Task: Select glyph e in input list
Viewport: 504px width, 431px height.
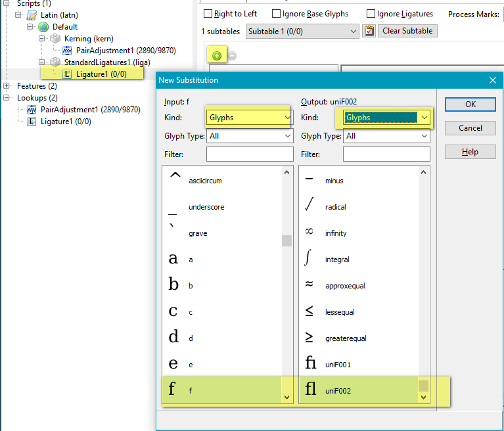Action: [222, 365]
